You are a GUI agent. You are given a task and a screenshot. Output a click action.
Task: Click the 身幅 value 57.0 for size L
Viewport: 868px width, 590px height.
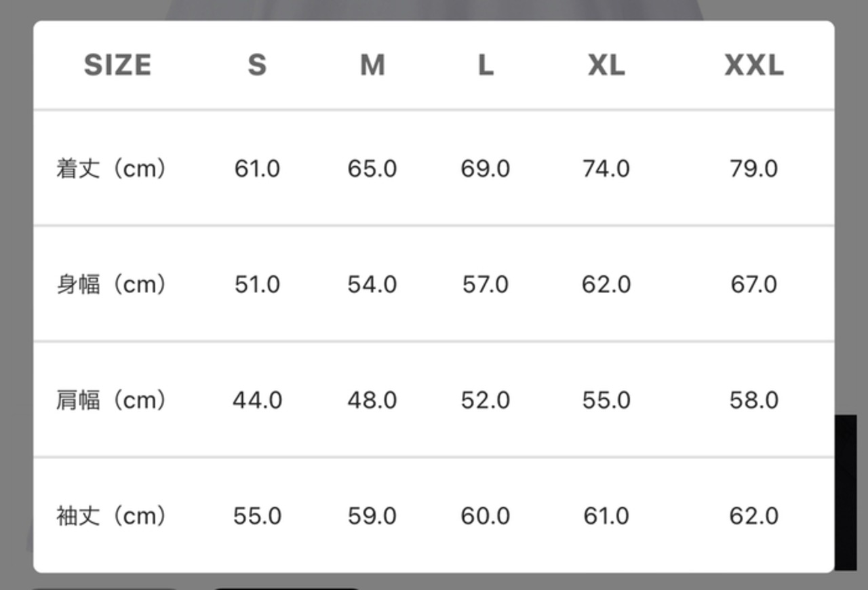tap(486, 284)
